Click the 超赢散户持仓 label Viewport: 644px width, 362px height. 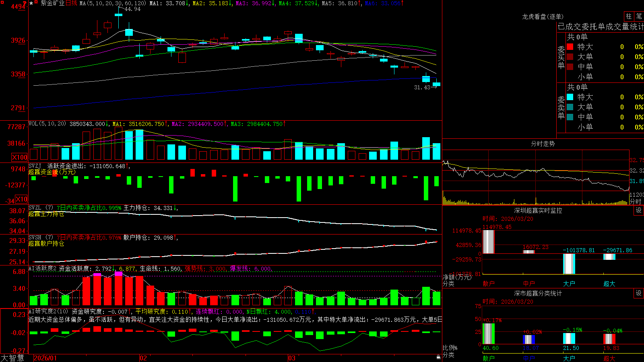click(x=46, y=243)
